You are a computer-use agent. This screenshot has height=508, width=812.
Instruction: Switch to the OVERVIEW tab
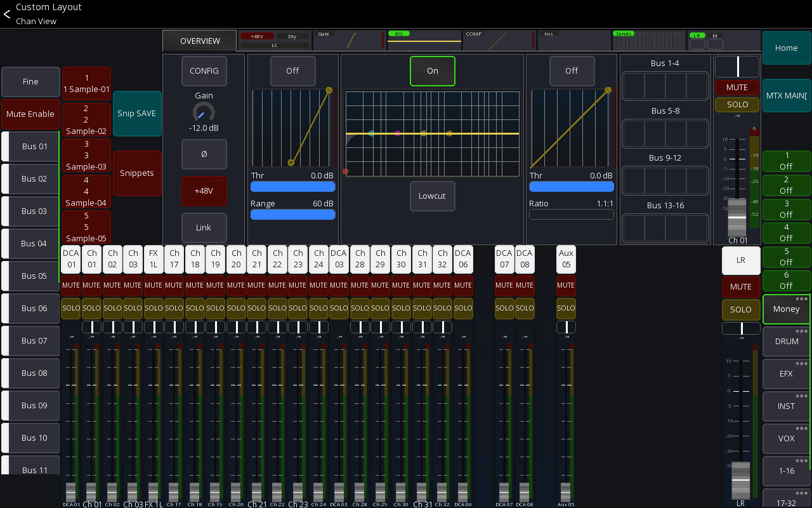pyautogui.click(x=200, y=41)
